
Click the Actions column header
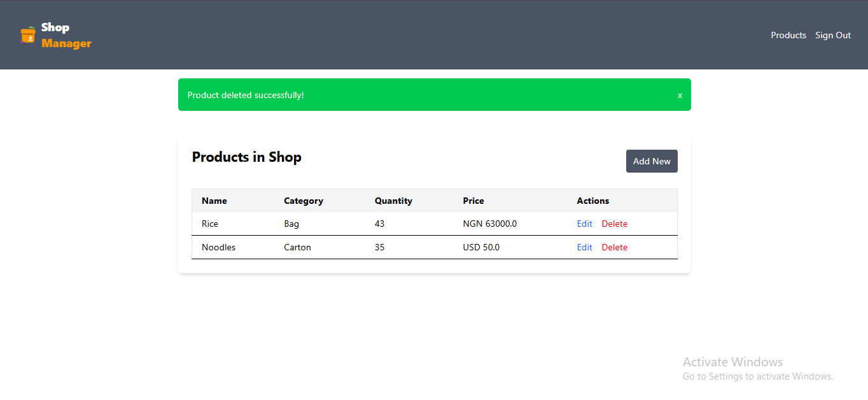coord(592,201)
